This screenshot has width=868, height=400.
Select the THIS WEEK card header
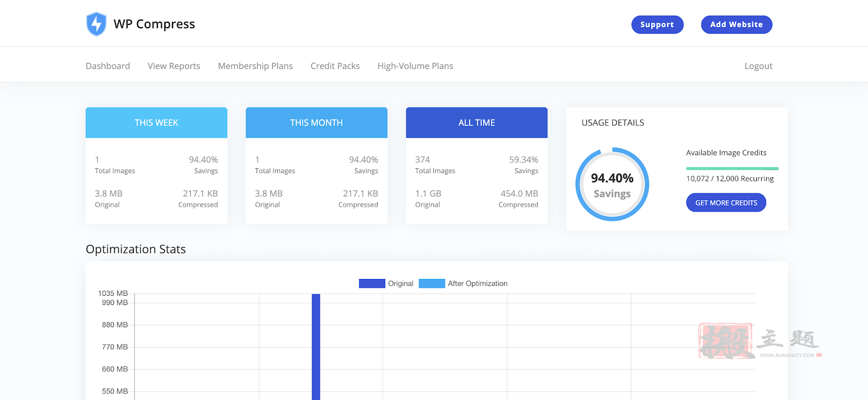click(x=156, y=123)
